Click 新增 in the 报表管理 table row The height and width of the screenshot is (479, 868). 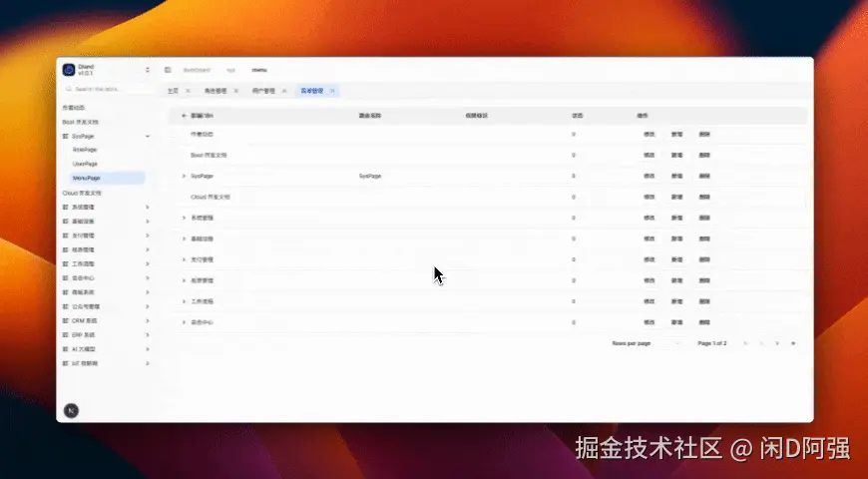tap(676, 280)
